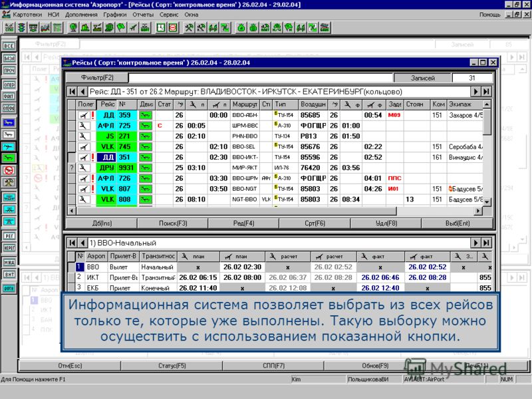Toggle the МЖД sidebar filter
This screenshot has height=399, width=532.
pyautogui.click(x=9, y=262)
